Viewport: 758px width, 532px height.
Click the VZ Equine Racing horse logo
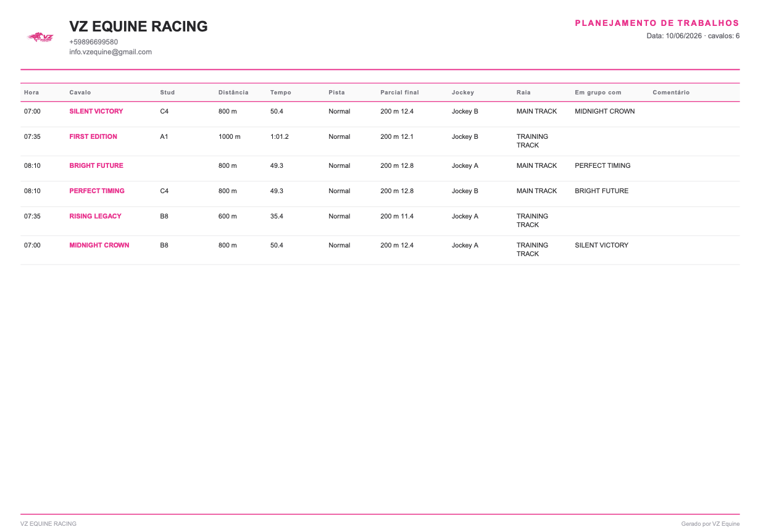41,38
